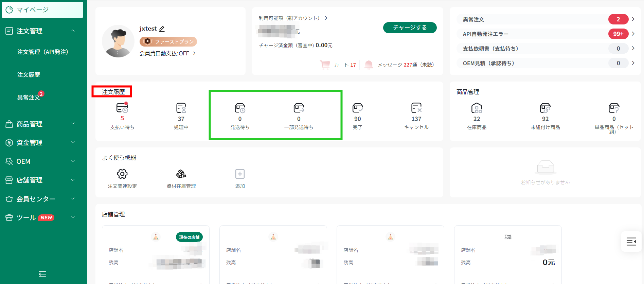The image size is (644, 284).
Task: Click the チャージする button
Action: [x=410, y=28]
